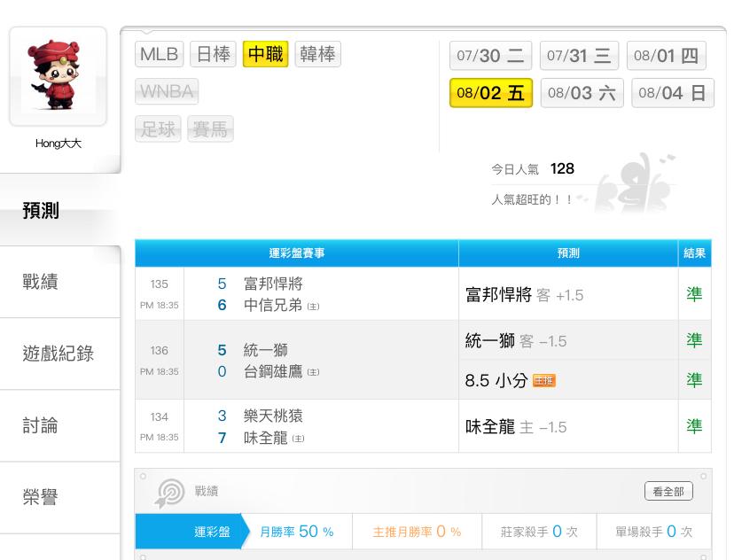Screen dimensions: 734x560
Task: Click the 預測 column header in table
Action: pos(568,253)
